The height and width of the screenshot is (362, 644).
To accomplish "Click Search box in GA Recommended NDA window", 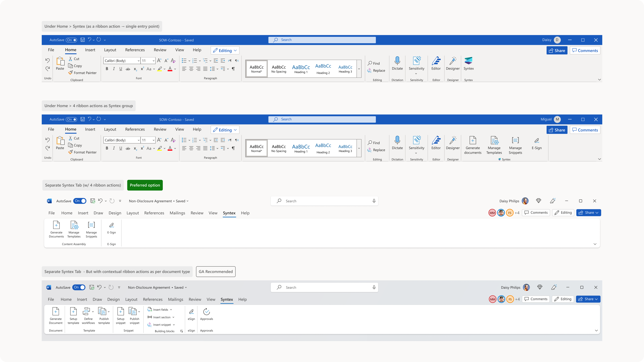I will [x=324, y=287].
